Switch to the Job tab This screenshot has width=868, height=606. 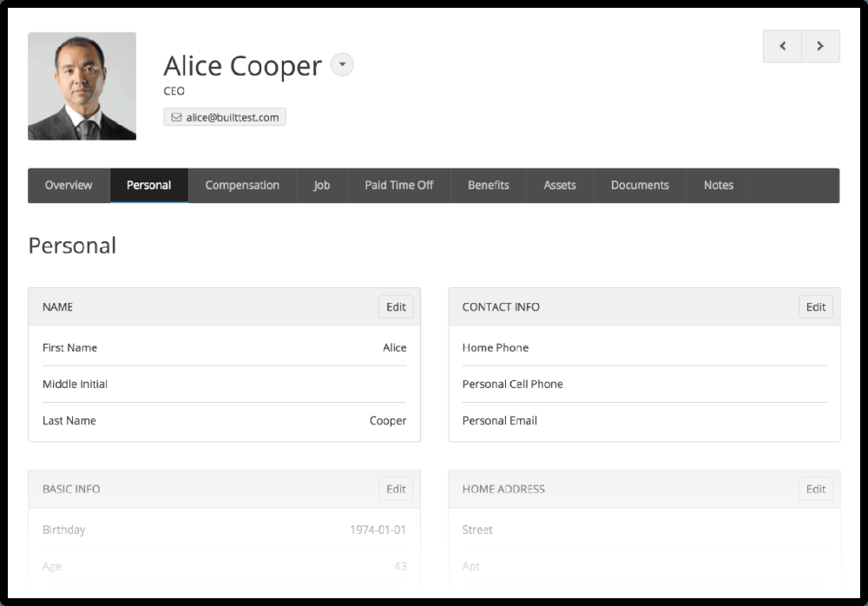click(321, 185)
